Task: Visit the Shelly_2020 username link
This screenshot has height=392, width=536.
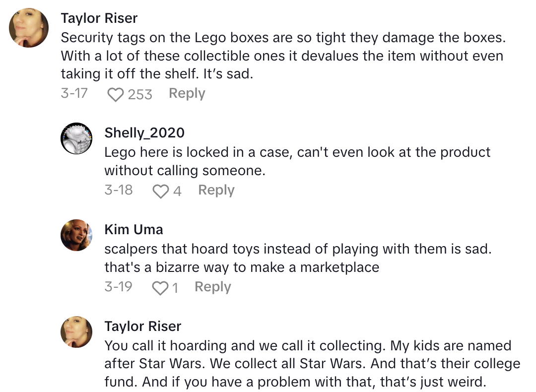Action: pyautogui.click(x=144, y=132)
